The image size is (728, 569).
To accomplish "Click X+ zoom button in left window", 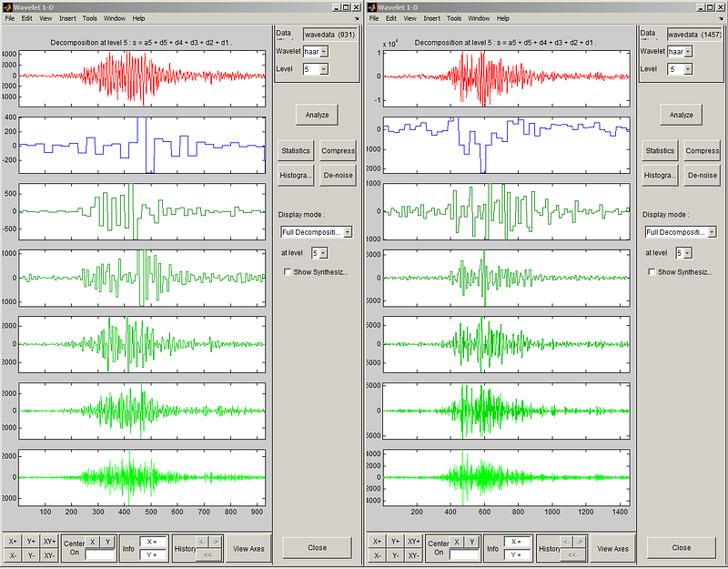I will coord(13,541).
